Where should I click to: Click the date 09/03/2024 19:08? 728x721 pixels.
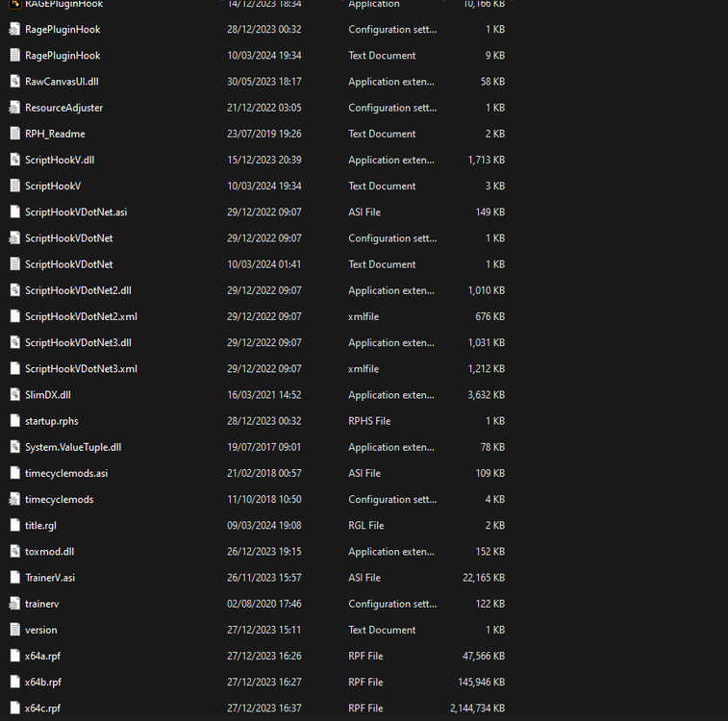264,526
